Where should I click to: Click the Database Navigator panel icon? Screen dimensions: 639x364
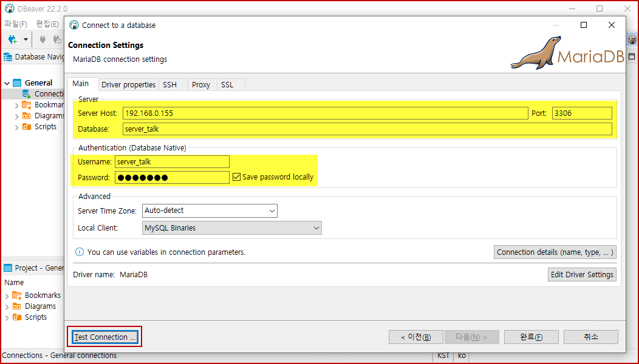point(8,57)
